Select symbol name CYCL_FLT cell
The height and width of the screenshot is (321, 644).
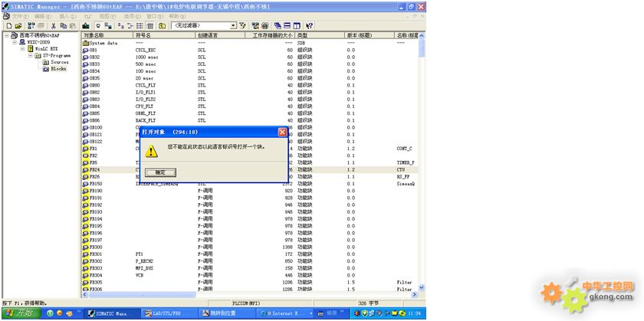pos(146,85)
